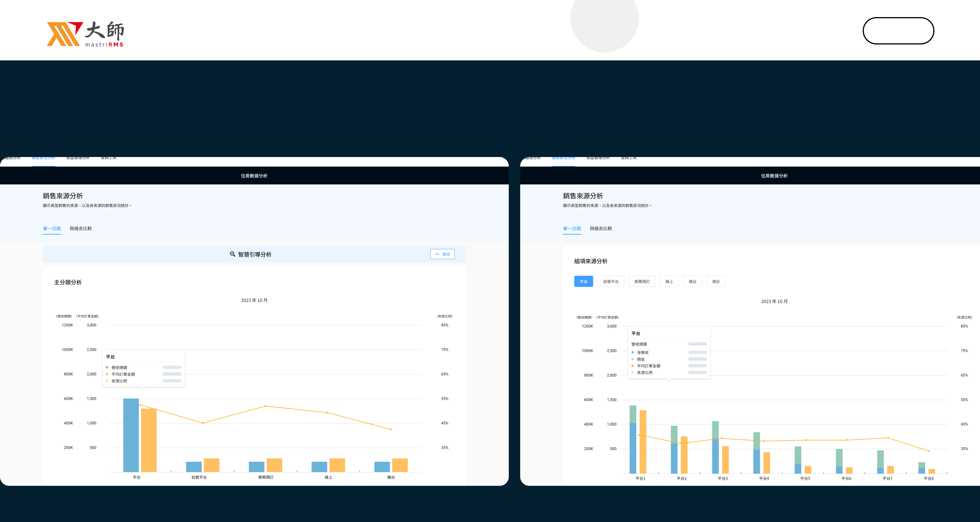
Task: Click the 平台6 x-axis label
Action: pyautogui.click(x=846, y=479)
